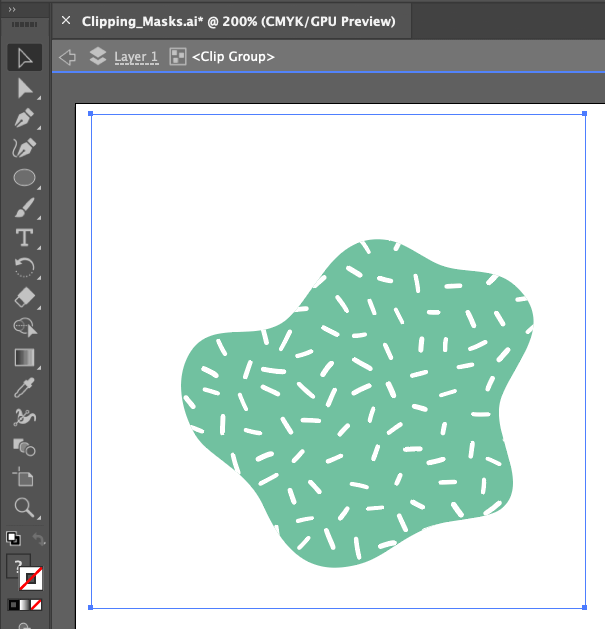Click the Clip Group icon in breadcrumb
Image resolution: width=605 pixels, height=629 pixels.
178,57
